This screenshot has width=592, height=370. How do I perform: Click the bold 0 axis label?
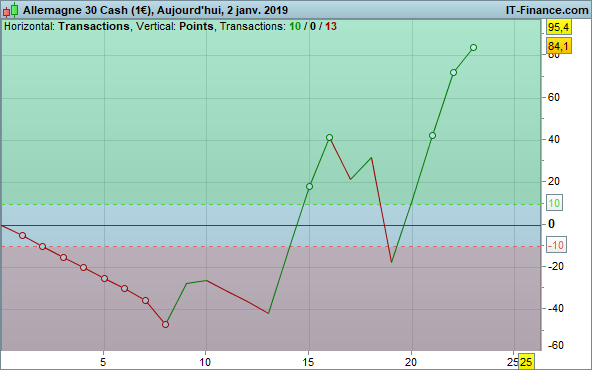click(551, 224)
